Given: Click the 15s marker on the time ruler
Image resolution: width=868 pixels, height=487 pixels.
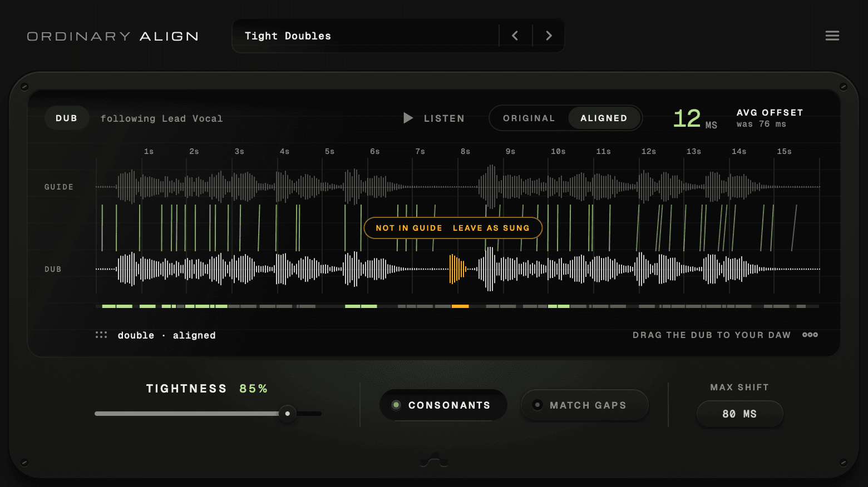Looking at the screenshot, I should tap(784, 151).
